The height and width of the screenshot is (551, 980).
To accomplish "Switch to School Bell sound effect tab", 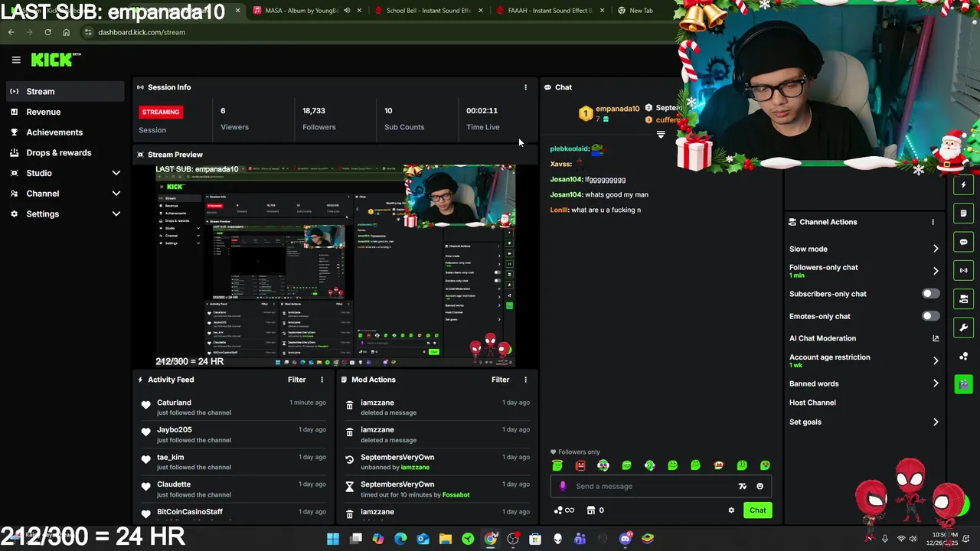I will coord(429,11).
